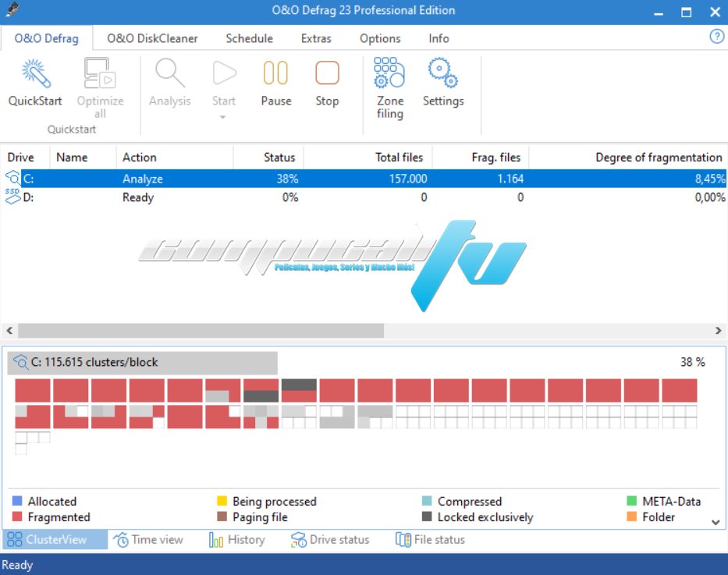Switch to Time view tab label
Image resolution: width=728 pixels, height=575 pixels.
click(x=158, y=539)
